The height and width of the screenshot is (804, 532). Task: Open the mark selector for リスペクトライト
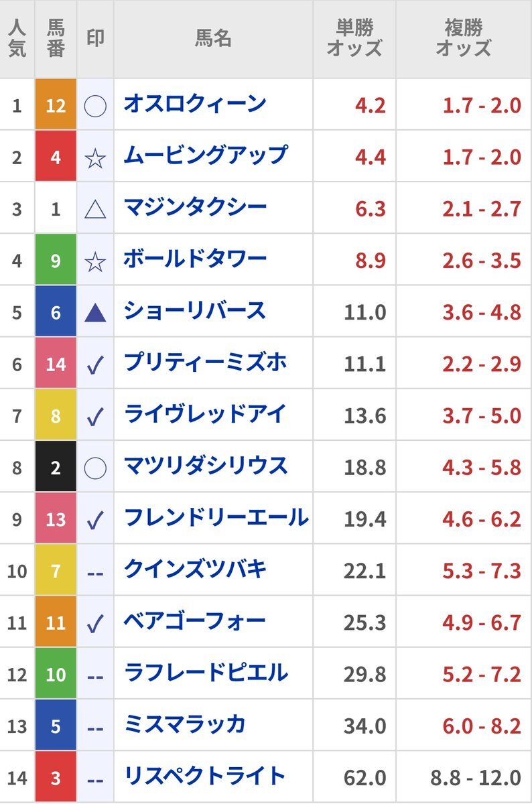tap(95, 779)
